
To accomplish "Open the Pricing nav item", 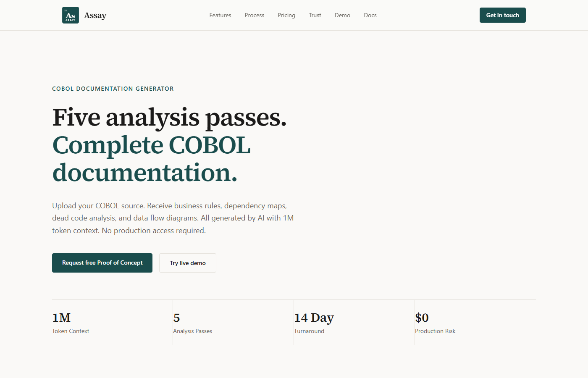I will pos(286,15).
